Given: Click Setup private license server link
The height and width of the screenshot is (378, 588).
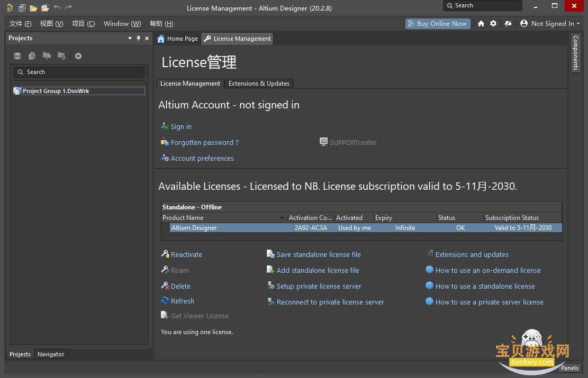Looking at the screenshot, I should 319,286.
